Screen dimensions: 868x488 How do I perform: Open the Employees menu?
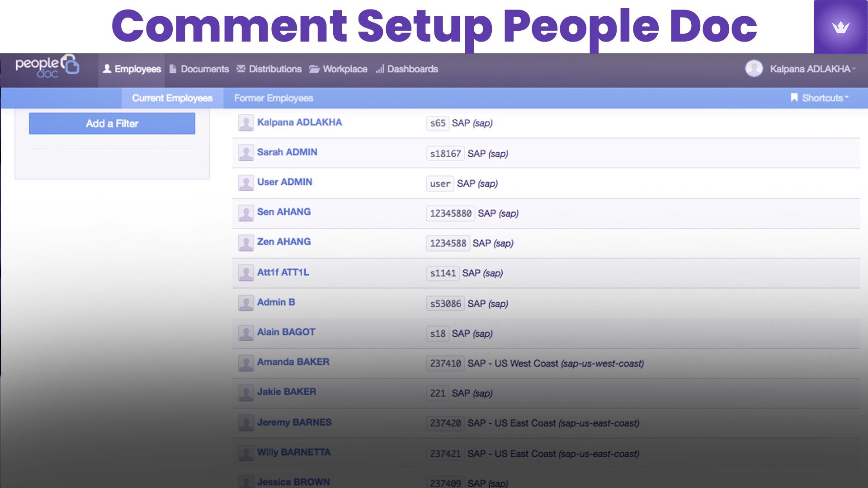132,69
